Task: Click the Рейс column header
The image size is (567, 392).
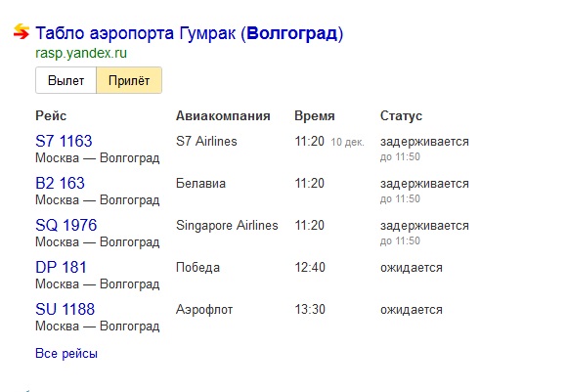Action: [x=51, y=115]
